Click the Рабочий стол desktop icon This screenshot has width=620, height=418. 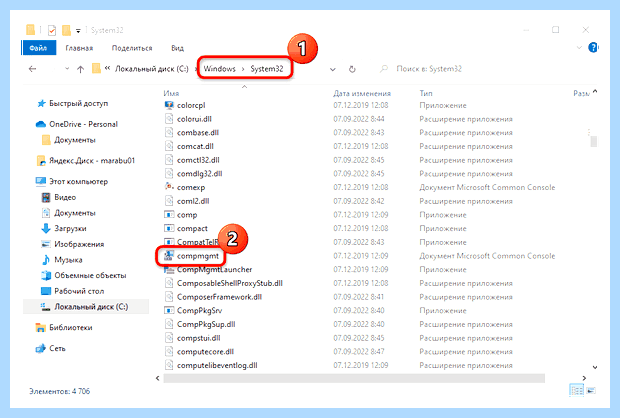46,291
